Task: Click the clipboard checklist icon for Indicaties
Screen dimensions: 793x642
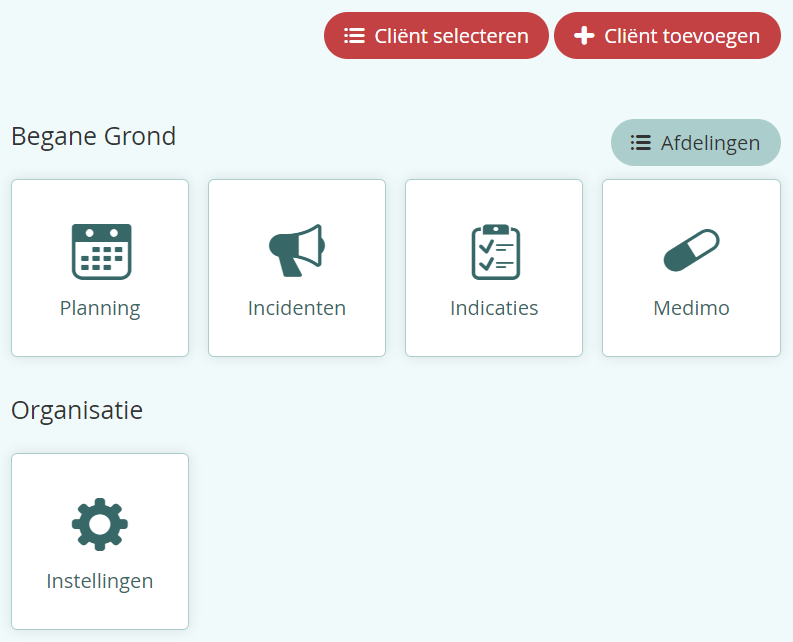Action: (x=494, y=251)
